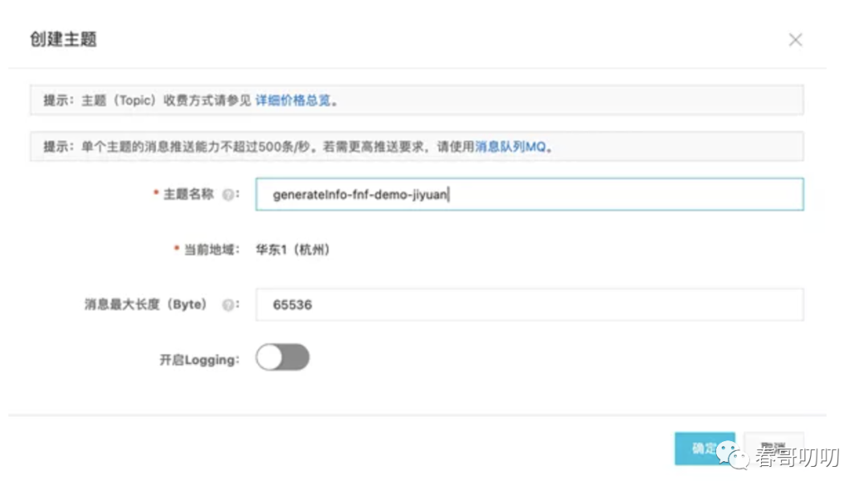
Task: Open the 详细价格总览 link
Action: [293, 100]
